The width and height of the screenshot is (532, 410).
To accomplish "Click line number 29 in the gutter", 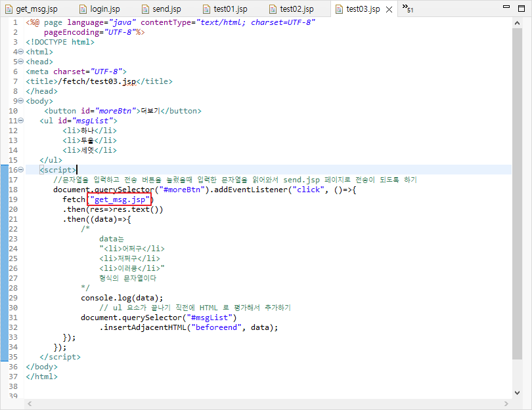I will [13, 298].
